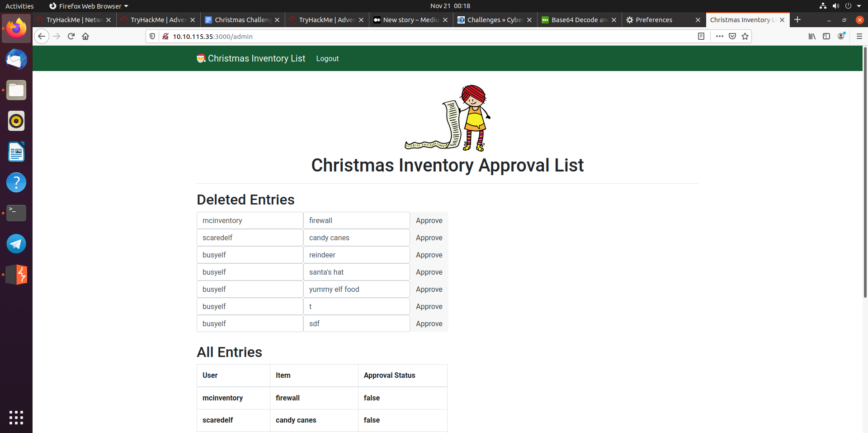Click the elf with list image
868x433 pixels.
[448, 118]
